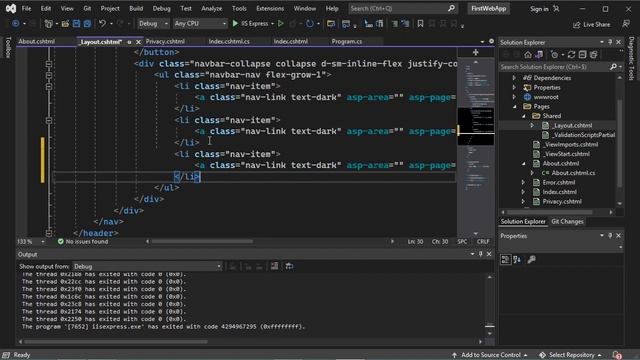The width and height of the screenshot is (640, 360).
Task: Click the Hot Reload restart icon
Action: [x=310, y=24]
